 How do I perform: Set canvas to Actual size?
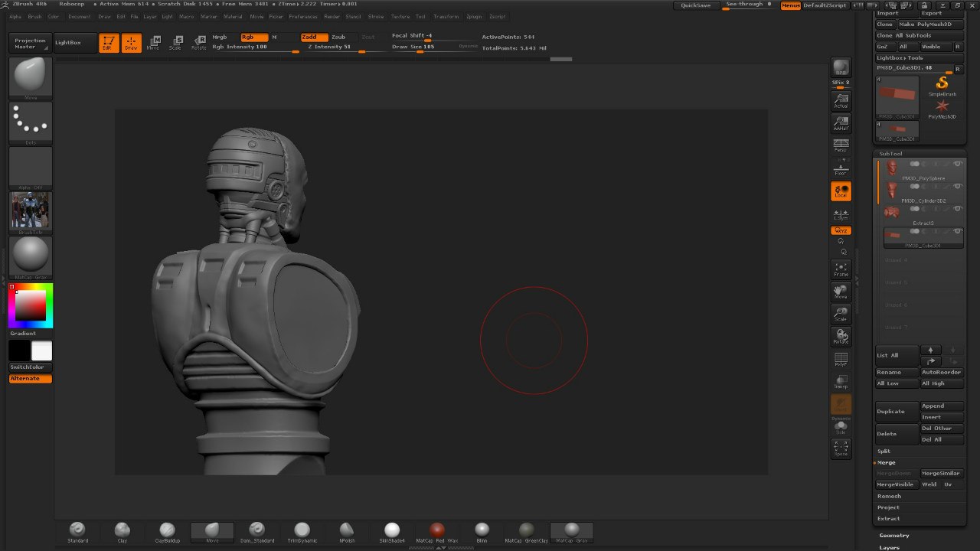click(841, 100)
